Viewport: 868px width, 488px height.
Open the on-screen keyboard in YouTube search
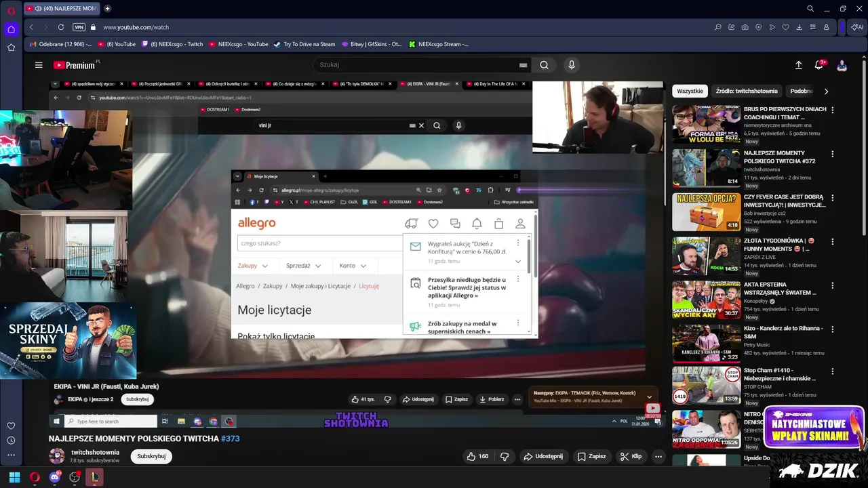click(523, 65)
